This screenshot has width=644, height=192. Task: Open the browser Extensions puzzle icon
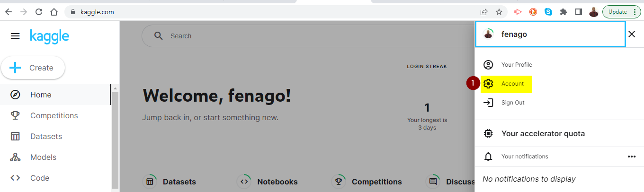pos(563,12)
